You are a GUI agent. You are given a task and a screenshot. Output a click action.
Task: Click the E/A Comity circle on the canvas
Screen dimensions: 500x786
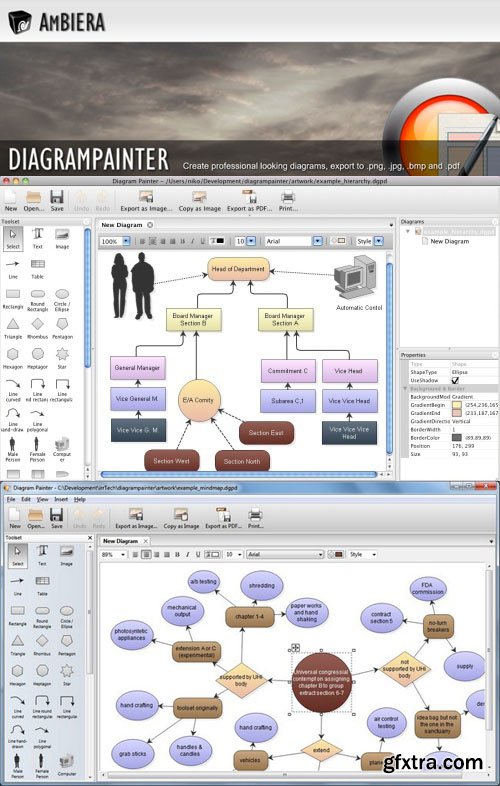point(199,400)
